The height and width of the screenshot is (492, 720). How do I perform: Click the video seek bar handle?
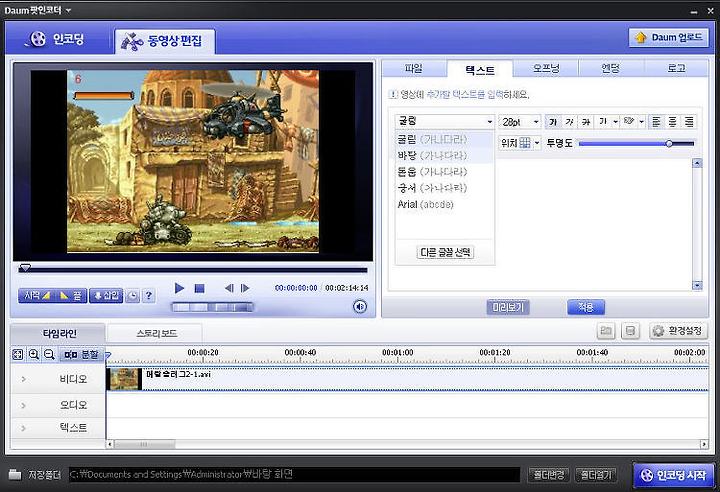25,267
